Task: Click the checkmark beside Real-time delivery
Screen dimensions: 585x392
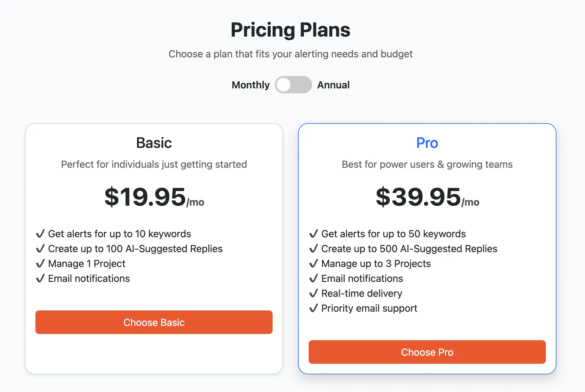Action: 314,293
